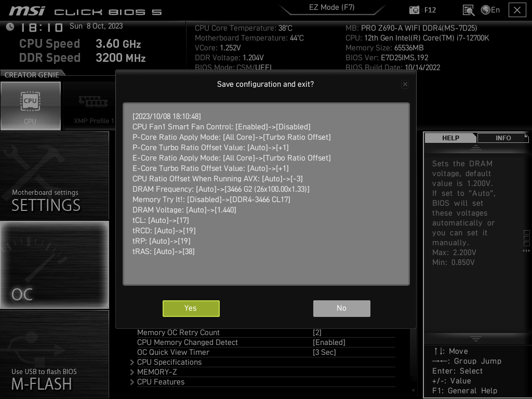Screen dimensions: 532x399
Task: Switch to EZ Mode (F7)
Action: click(332, 7)
